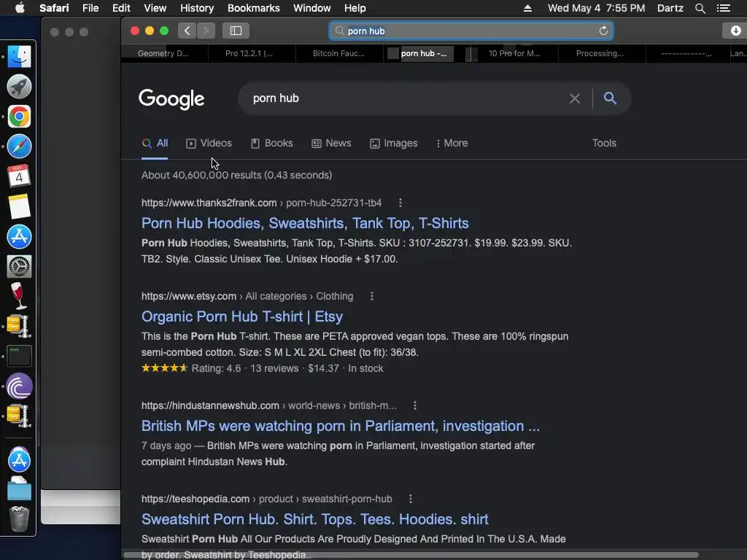Click the Google logo
The width and height of the screenshot is (747, 560).
[171, 99]
